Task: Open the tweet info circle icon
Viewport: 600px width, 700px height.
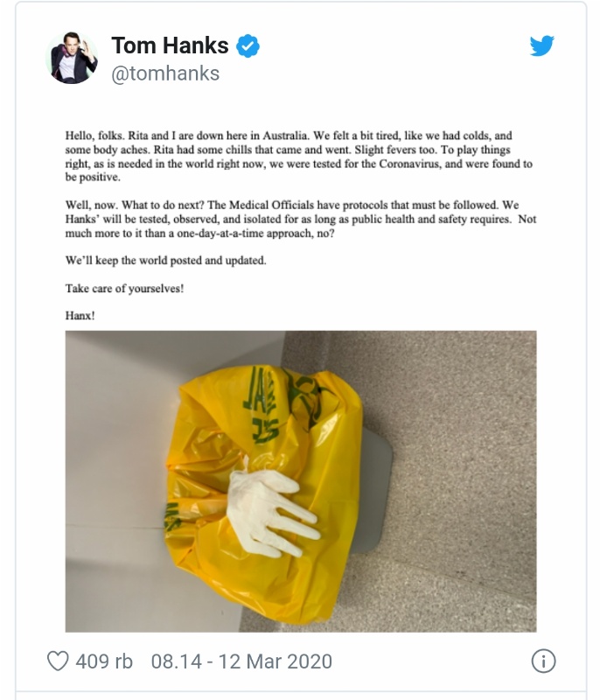Action: pos(543,661)
